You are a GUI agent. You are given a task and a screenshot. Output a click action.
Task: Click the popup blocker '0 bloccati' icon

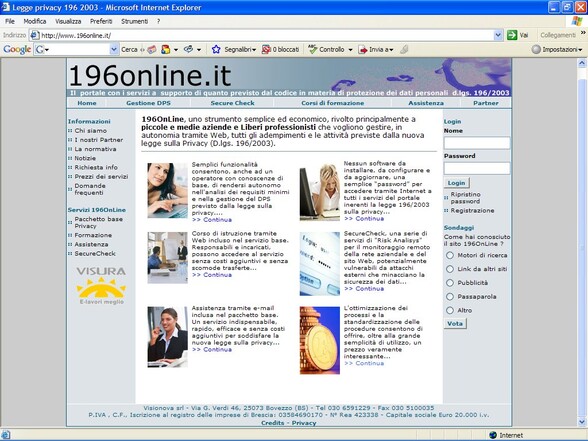[266, 49]
